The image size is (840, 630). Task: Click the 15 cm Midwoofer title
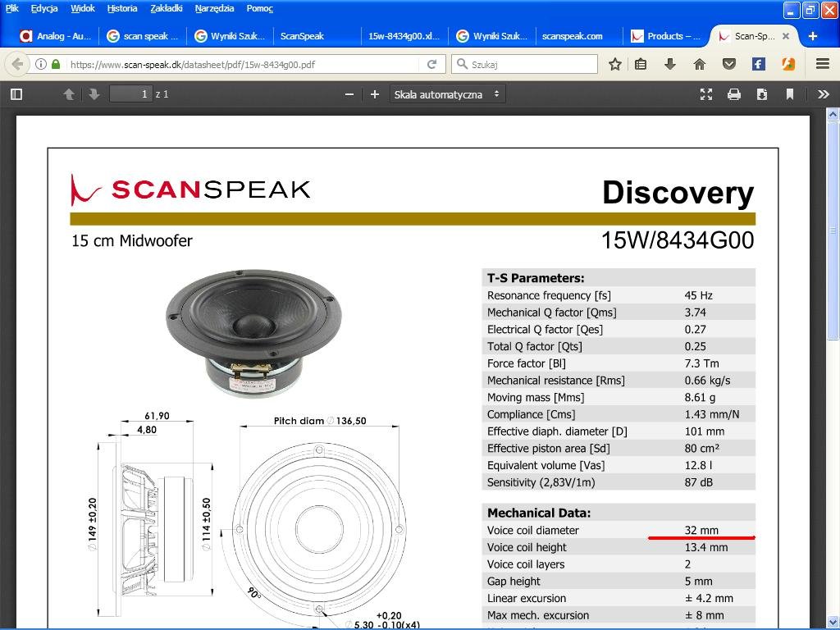(x=131, y=240)
